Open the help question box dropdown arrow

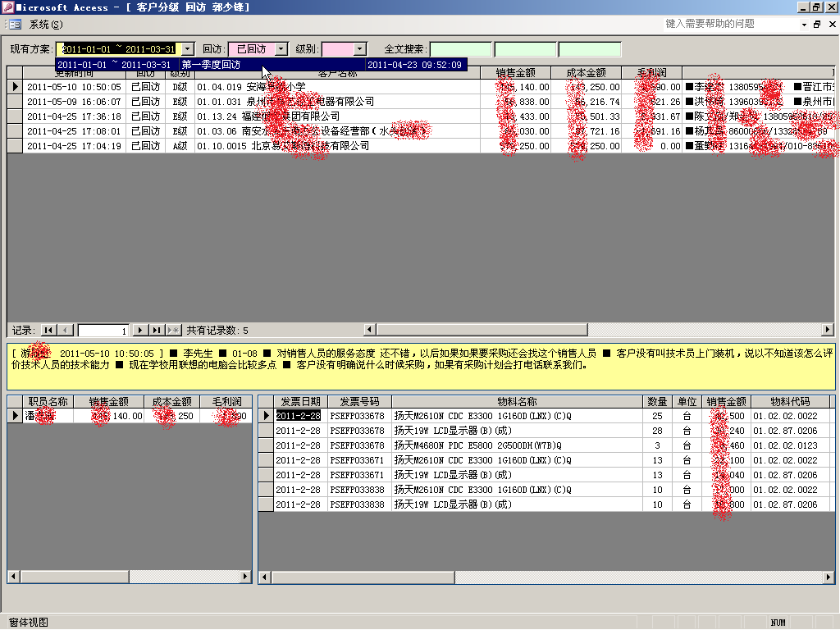click(803, 25)
